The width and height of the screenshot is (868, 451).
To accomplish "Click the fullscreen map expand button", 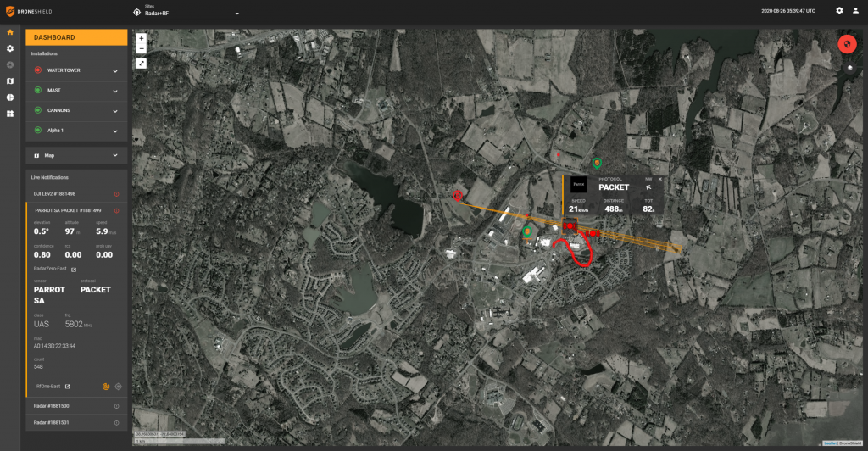I will (x=142, y=63).
